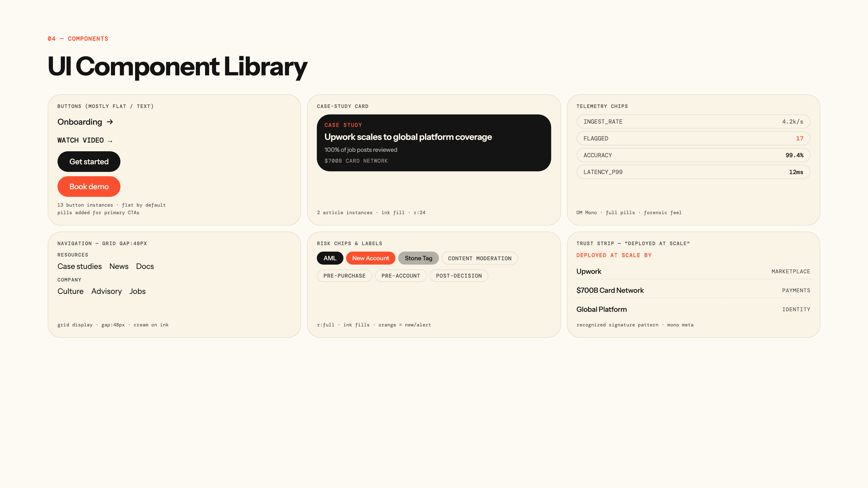Click the Global Platform trust row
This screenshot has width=868, height=488.
click(693, 310)
